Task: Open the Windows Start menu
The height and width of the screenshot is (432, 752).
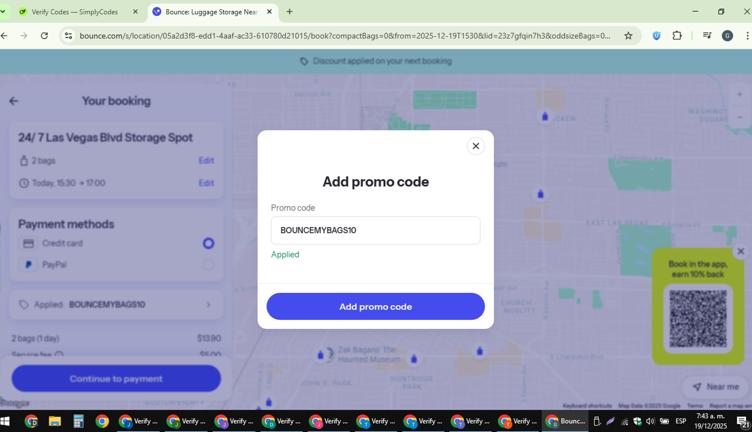Action: pyautogui.click(x=5, y=421)
